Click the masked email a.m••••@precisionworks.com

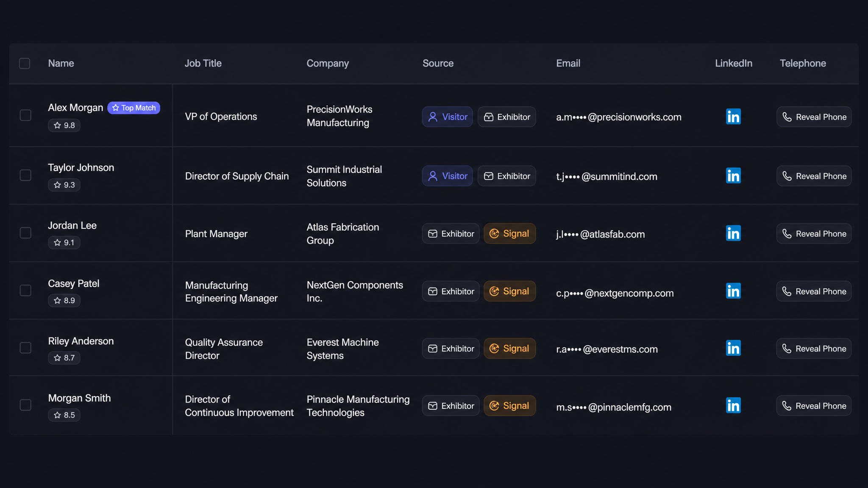(619, 117)
